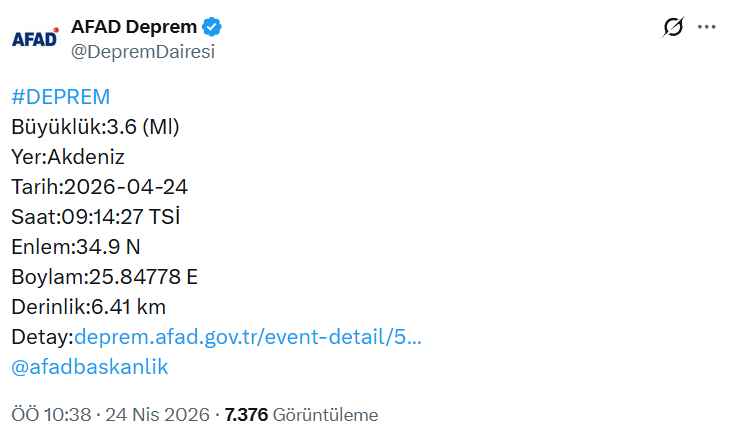The image size is (733, 434).
Task: Click the date 24 Nis 2026
Action: [155, 414]
